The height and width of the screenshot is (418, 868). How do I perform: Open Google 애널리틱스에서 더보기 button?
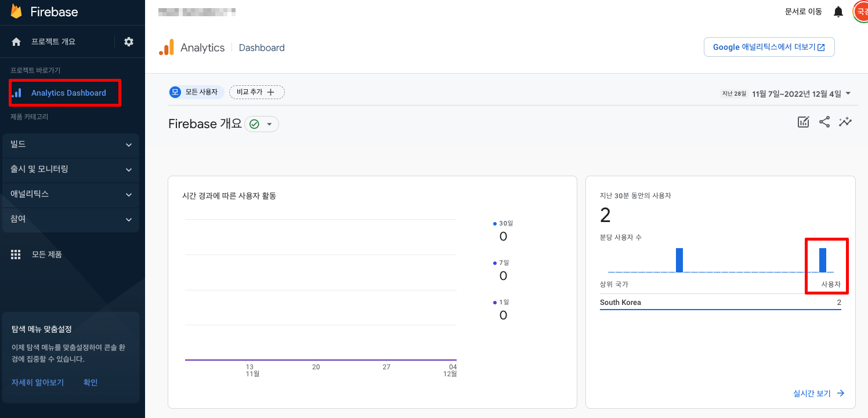click(x=769, y=48)
